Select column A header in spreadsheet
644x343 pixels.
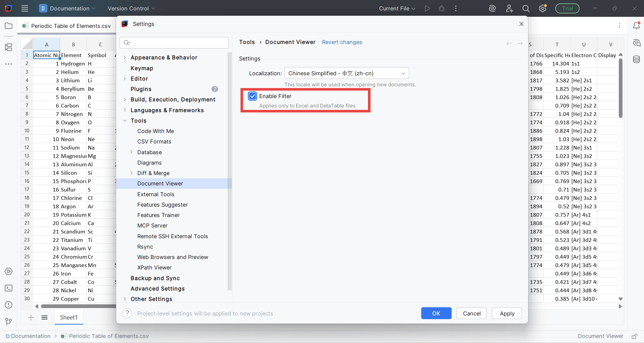click(47, 44)
